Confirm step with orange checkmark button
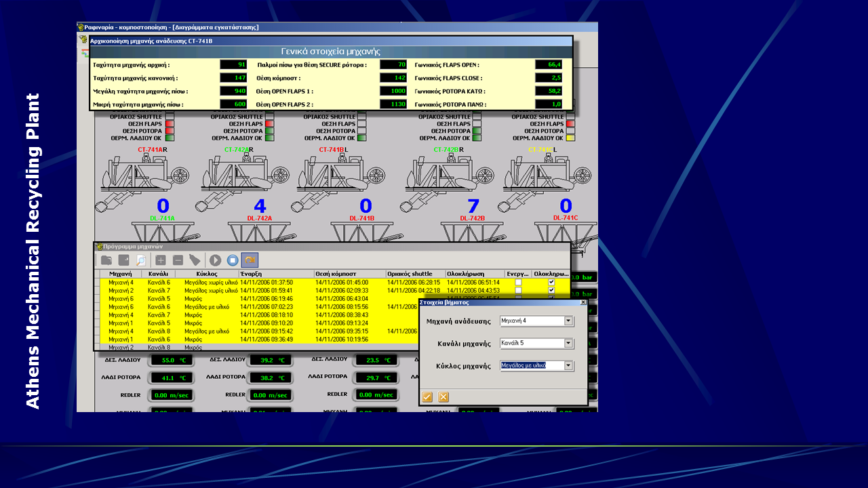Image resolution: width=868 pixels, height=488 pixels. (x=427, y=397)
